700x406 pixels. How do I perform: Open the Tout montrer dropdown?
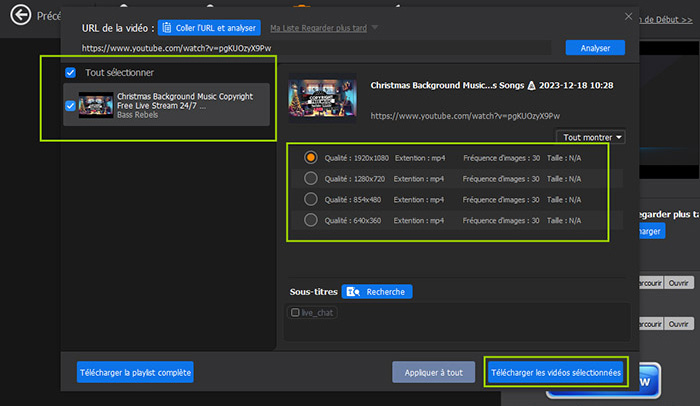point(590,137)
